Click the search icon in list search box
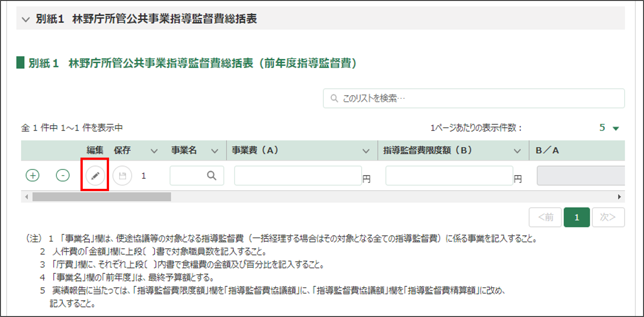644x317 pixels. [334, 98]
